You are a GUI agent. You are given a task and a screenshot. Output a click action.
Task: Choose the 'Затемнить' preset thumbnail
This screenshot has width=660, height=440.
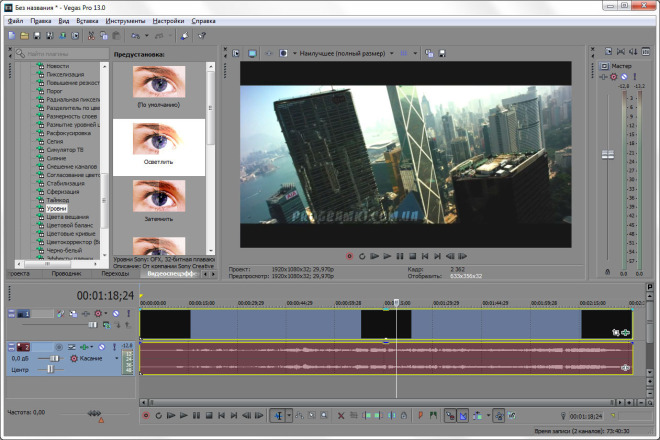tap(159, 202)
